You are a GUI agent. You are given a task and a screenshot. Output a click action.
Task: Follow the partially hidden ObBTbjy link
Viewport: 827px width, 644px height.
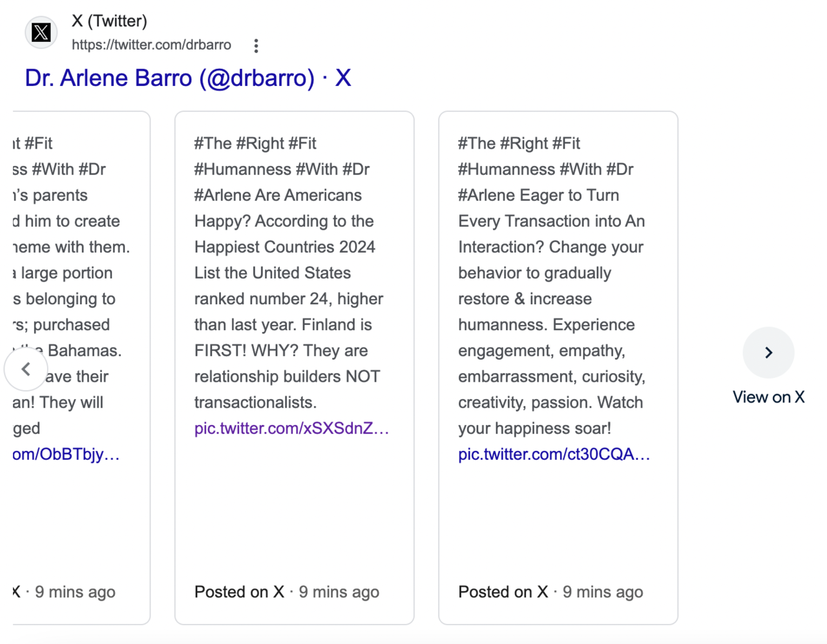(66, 454)
